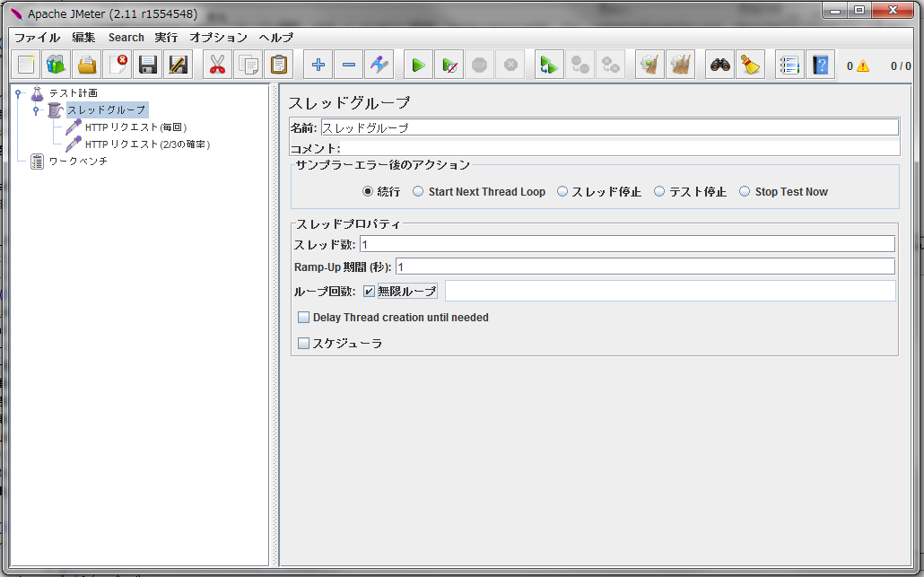Uncheck the 無限ループ checkbox
The width and height of the screenshot is (924, 577).
369,291
